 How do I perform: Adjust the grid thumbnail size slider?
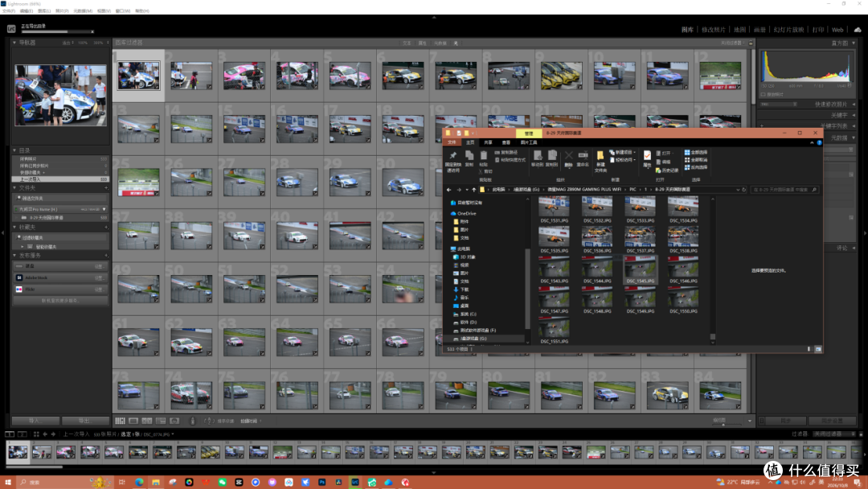pos(723,424)
